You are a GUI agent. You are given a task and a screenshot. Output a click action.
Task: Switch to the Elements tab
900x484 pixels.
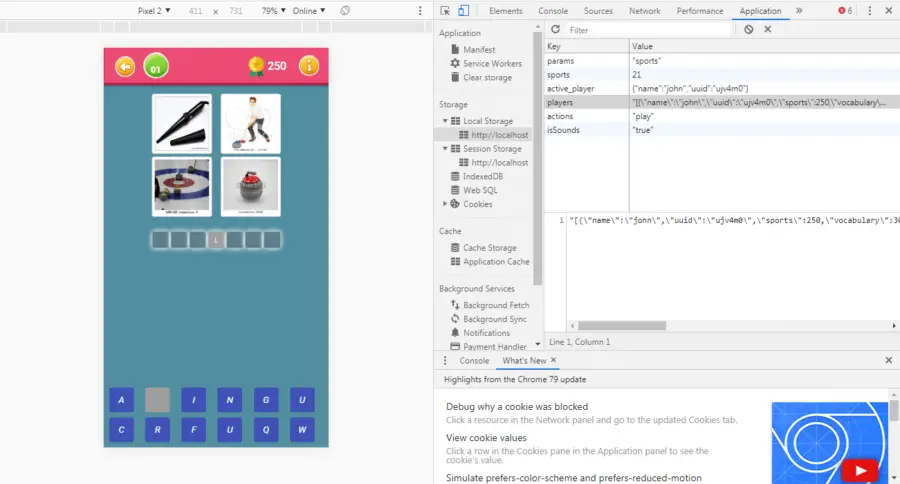[x=506, y=10]
